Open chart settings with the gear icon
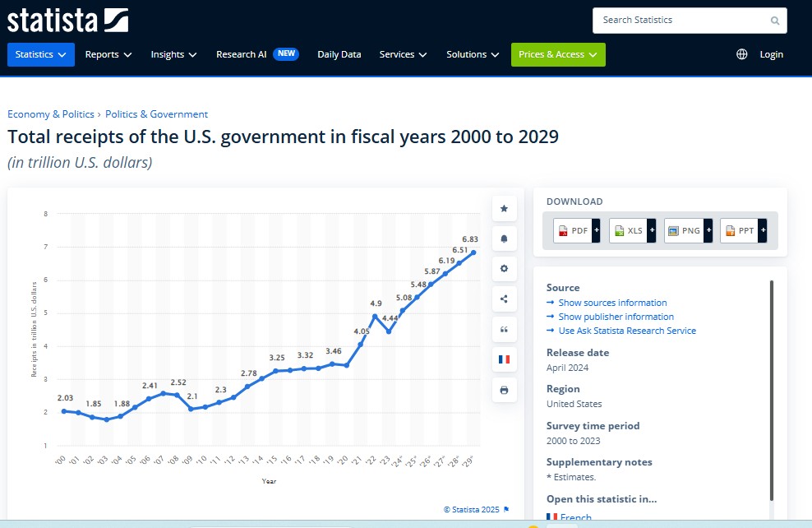The height and width of the screenshot is (528, 812). click(504, 269)
